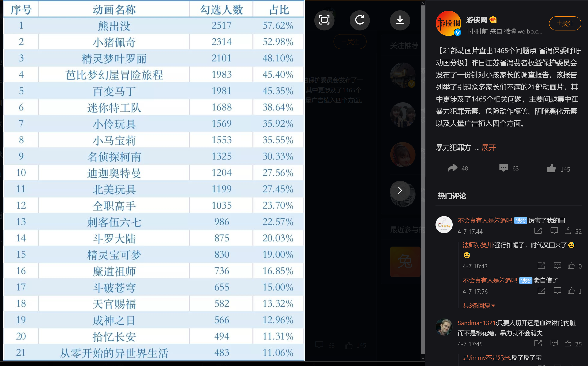Viewport: 588px width, 366px height.
Task: Open user 不会真有人是笨逼吧 from the first comment
Action: 485,221
